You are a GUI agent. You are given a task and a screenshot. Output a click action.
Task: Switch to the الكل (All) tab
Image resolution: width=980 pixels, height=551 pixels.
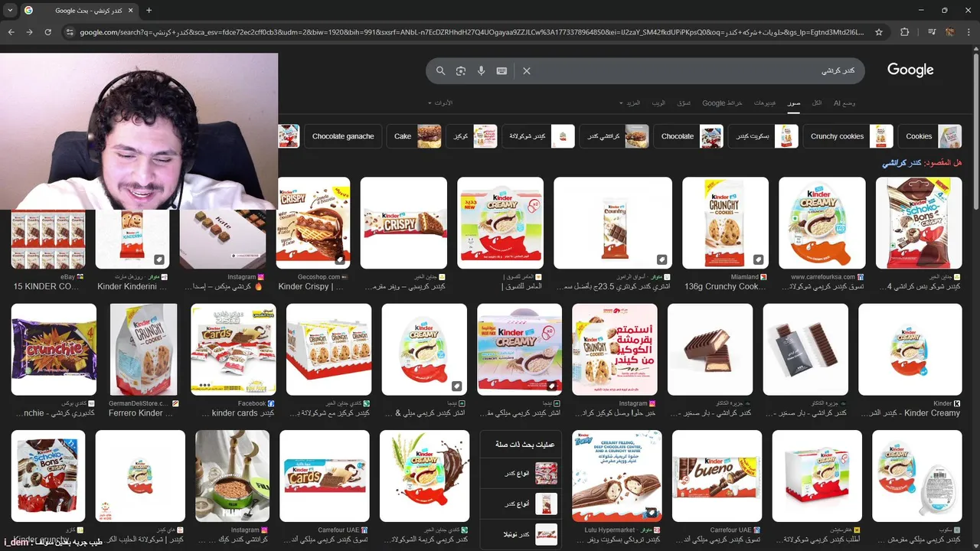pyautogui.click(x=817, y=103)
